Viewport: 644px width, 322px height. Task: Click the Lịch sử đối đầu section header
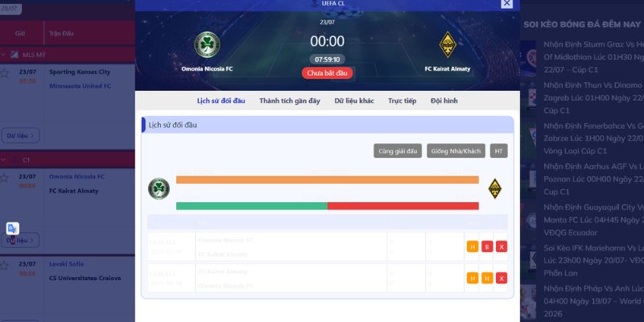[x=328, y=125]
